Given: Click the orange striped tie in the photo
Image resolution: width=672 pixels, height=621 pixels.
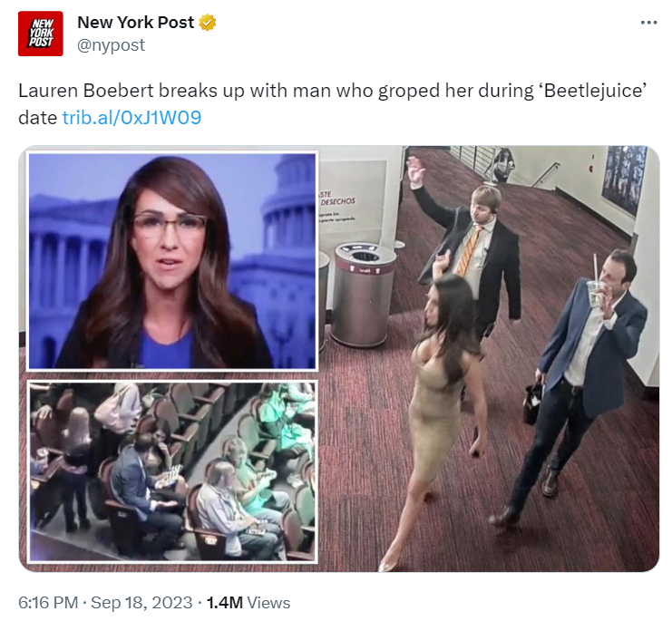Looking at the screenshot, I should pyautogui.click(x=469, y=250).
